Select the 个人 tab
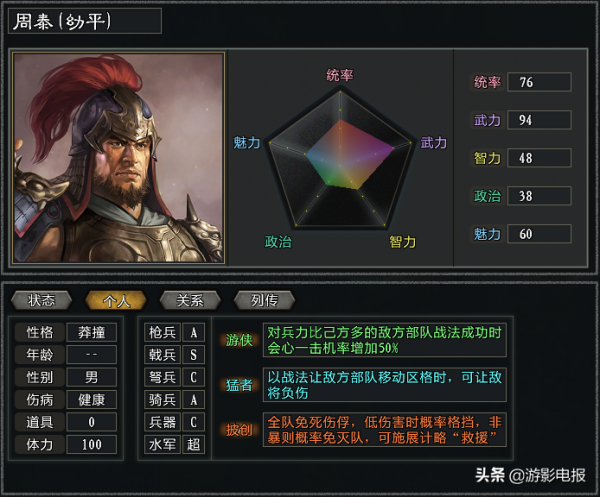 116,300
